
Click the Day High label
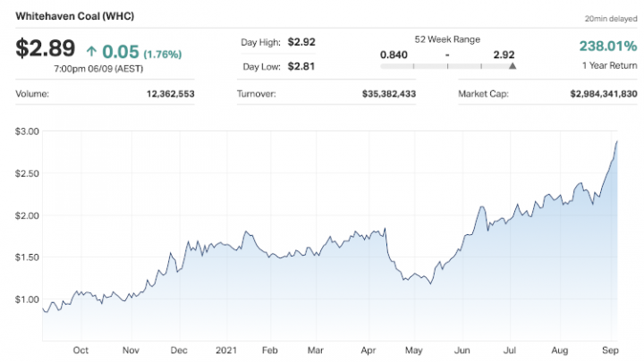tap(260, 42)
